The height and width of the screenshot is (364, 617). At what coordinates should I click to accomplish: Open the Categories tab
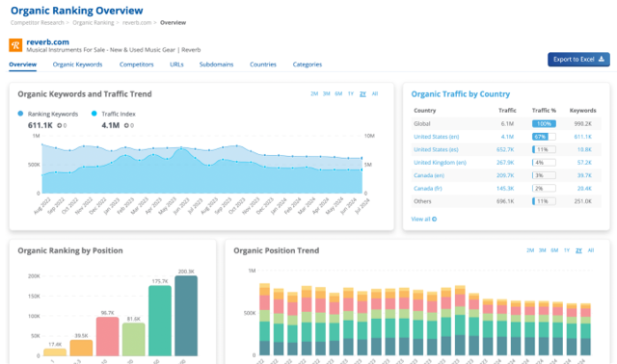(x=308, y=65)
